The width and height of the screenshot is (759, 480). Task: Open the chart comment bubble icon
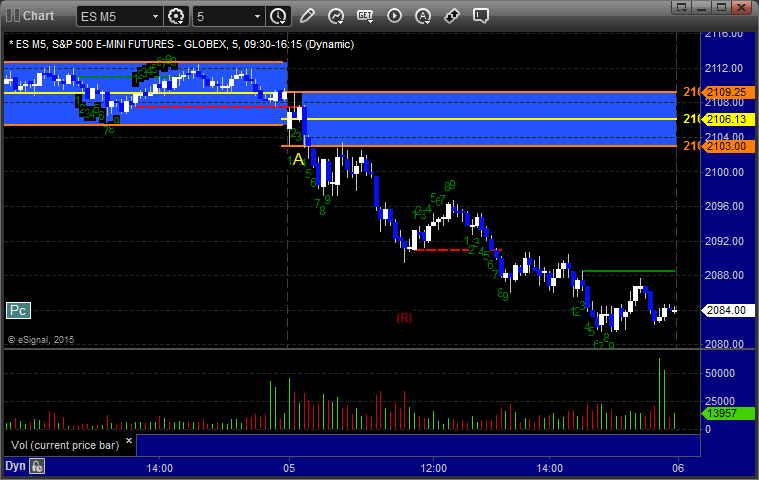pos(481,16)
